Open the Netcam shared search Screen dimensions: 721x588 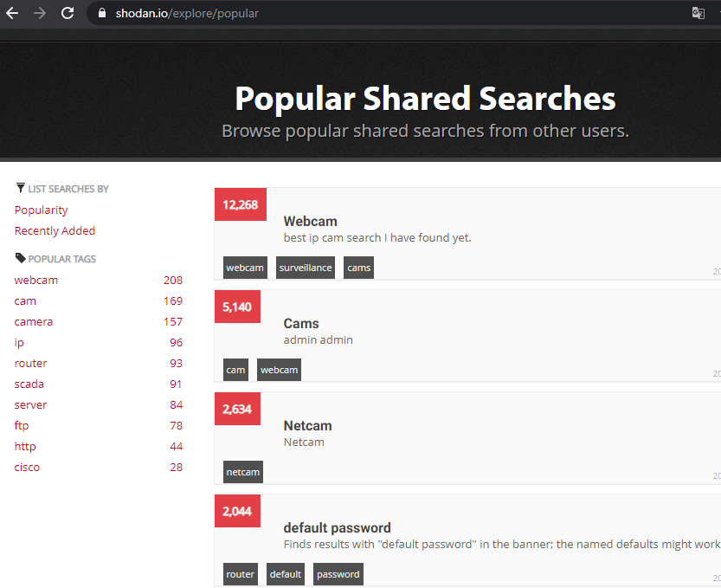click(x=307, y=425)
